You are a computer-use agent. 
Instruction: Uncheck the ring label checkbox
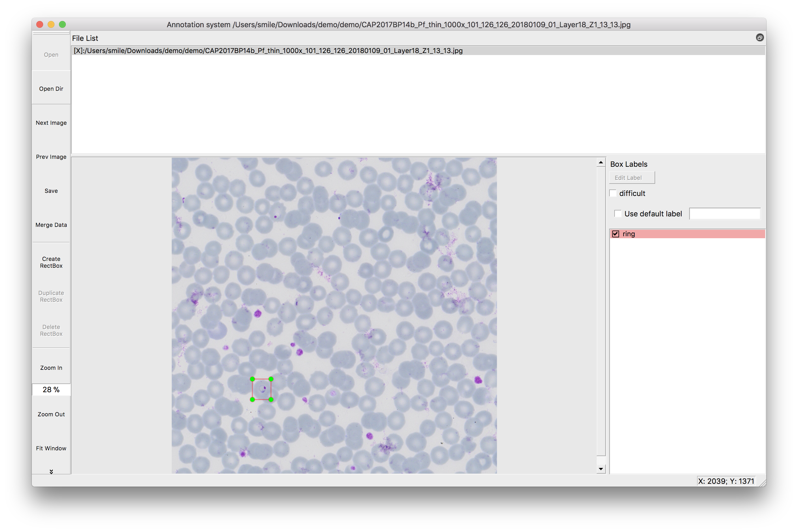click(x=615, y=234)
